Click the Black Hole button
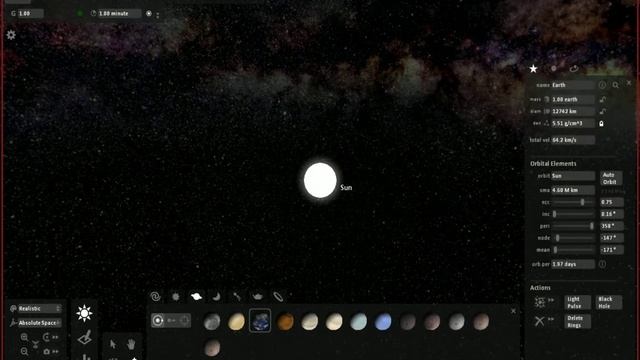 pyautogui.click(x=608, y=302)
